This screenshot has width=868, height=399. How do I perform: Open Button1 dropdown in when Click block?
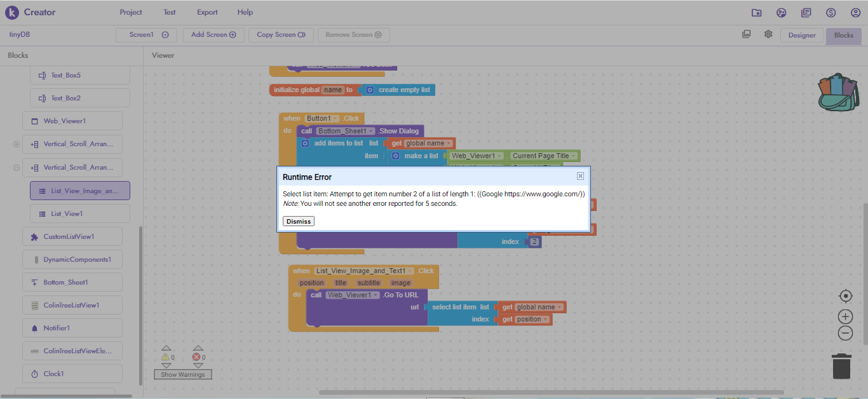pyautogui.click(x=322, y=118)
